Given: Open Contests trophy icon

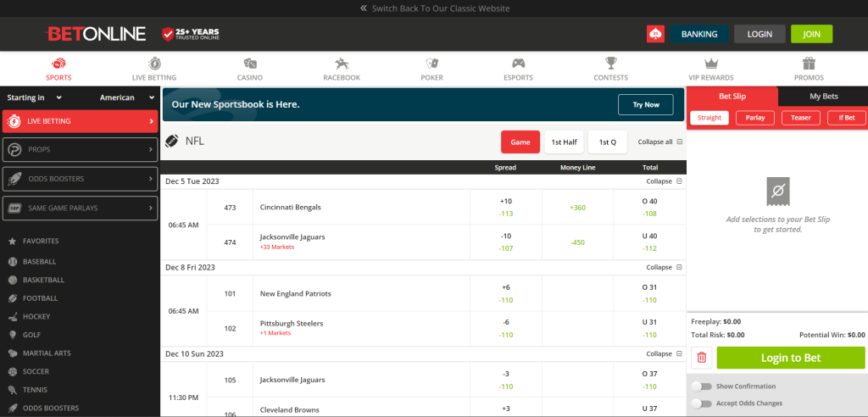Looking at the screenshot, I should (x=610, y=64).
